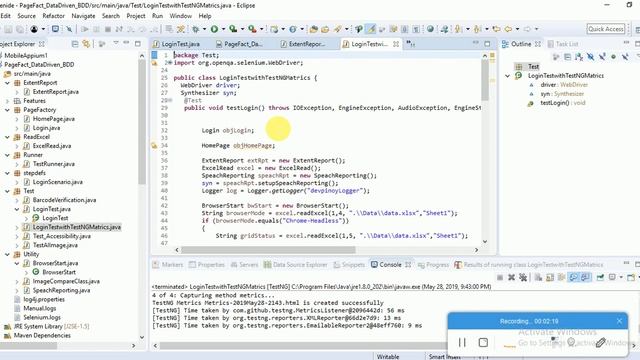Click the Open Console icon
Screen dimensions: 640x360
pyautogui.click(x=631, y=277)
